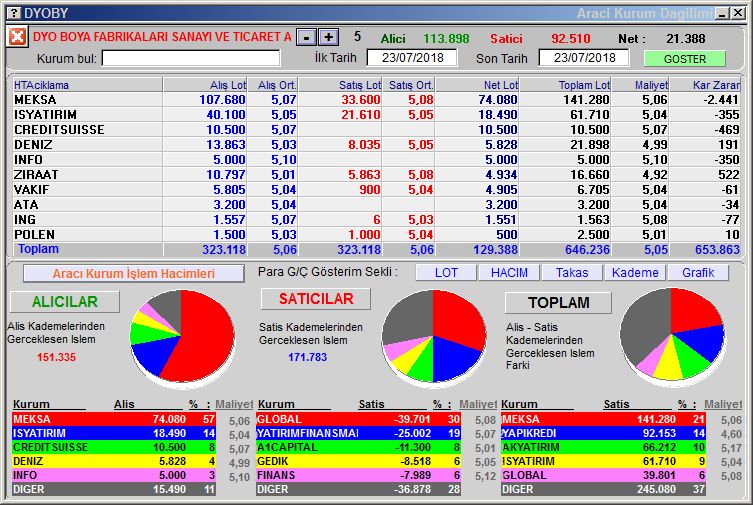
Task: Switch to HACIM display mode
Action: (x=509, y=273)
